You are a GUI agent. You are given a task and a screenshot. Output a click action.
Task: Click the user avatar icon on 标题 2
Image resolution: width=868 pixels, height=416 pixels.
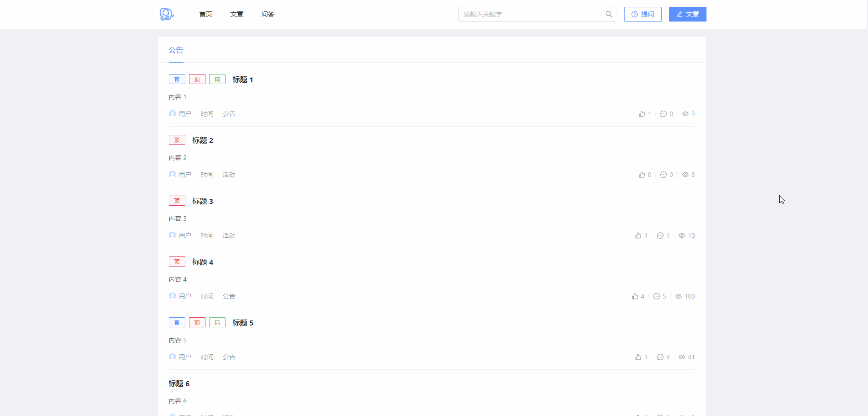pyautogui.click(x=173, y=174)
